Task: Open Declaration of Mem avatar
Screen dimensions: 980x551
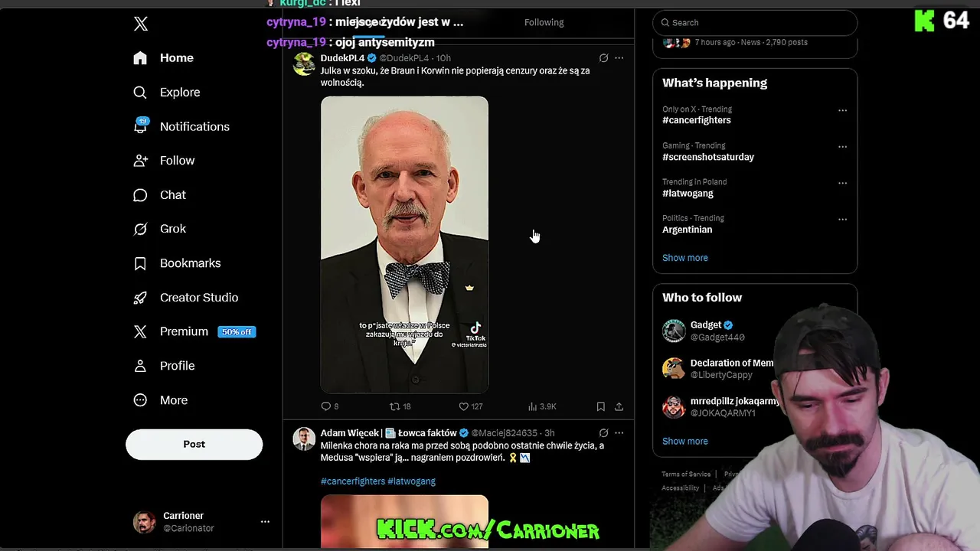Action: tap(674, 369)
